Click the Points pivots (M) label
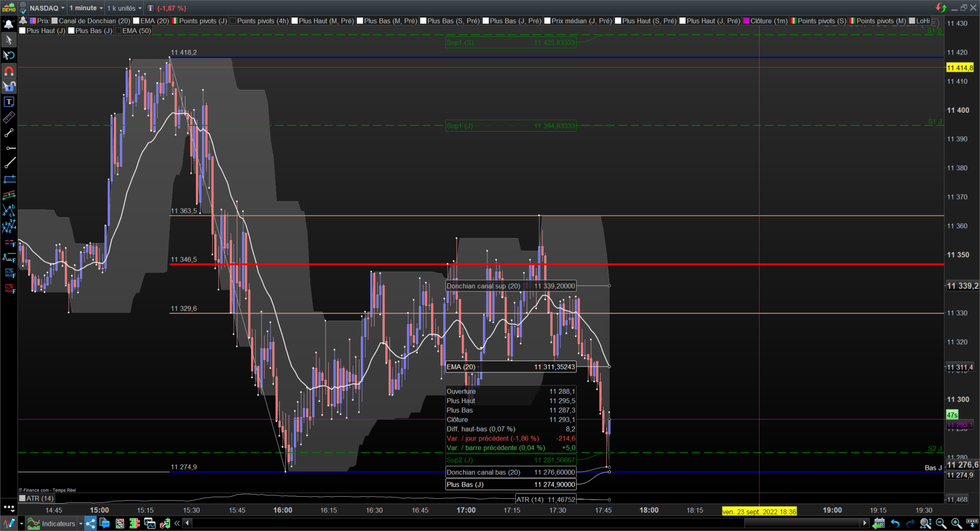The width and height of the screenshot is (980, 531). [881, 21]
